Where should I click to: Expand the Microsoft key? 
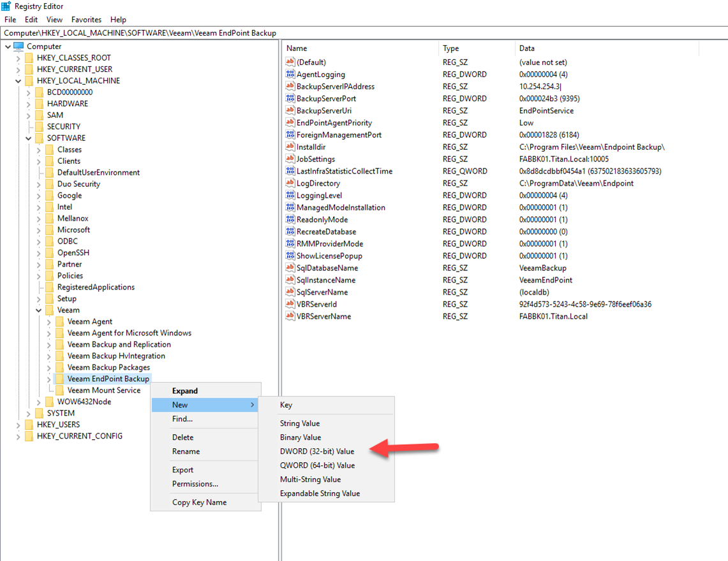38,230
